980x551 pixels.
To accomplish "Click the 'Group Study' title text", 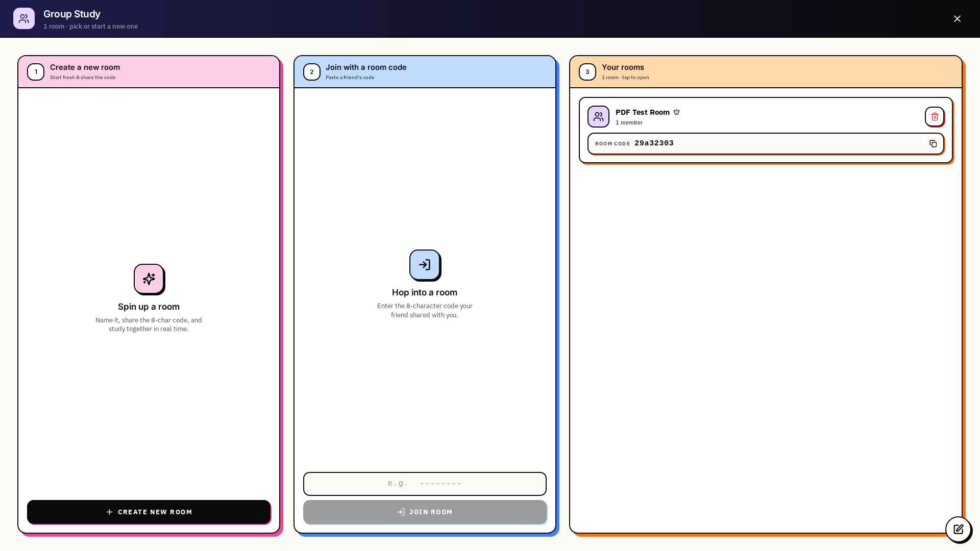I will click(72, 14).
